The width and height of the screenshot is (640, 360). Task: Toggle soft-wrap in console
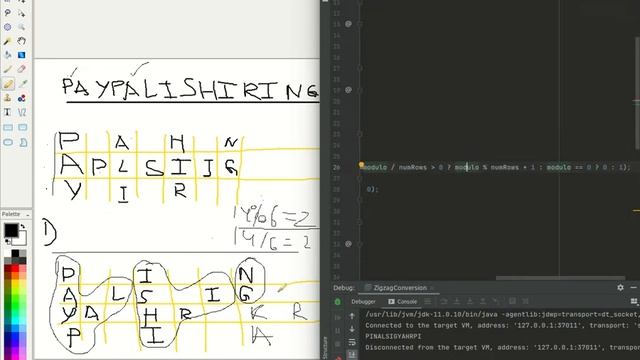[352, 342]
